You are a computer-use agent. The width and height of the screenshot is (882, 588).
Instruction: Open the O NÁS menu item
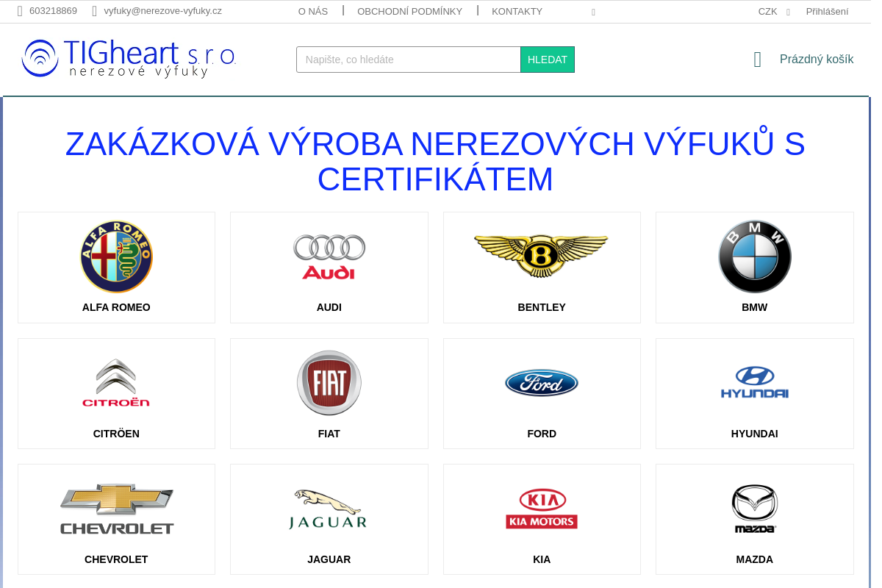pos(313,11)
